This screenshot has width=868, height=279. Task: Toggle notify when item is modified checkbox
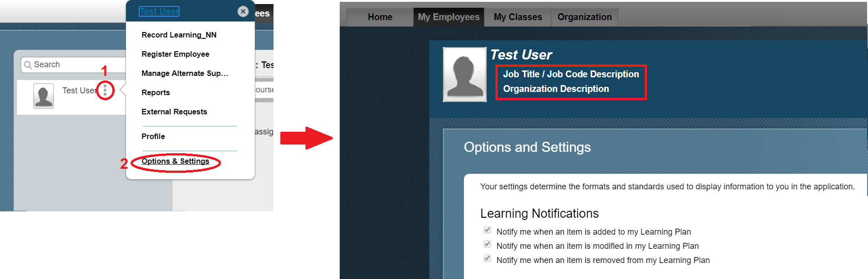click(x=487, y=244)
